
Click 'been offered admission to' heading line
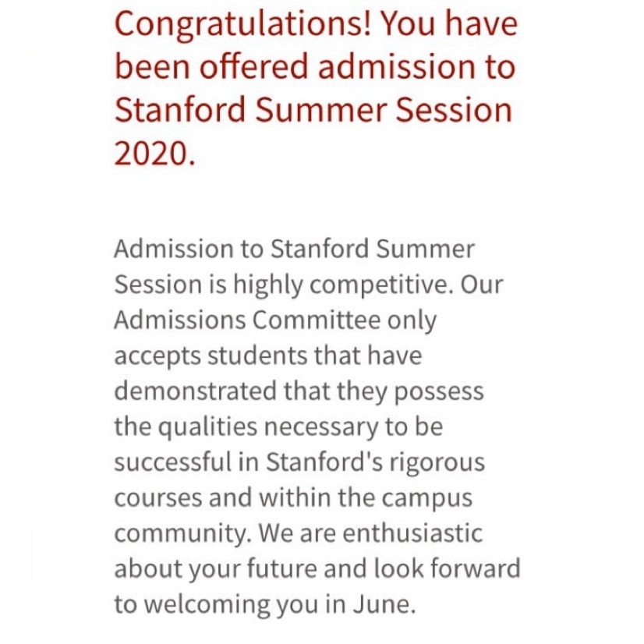point(315,67)
